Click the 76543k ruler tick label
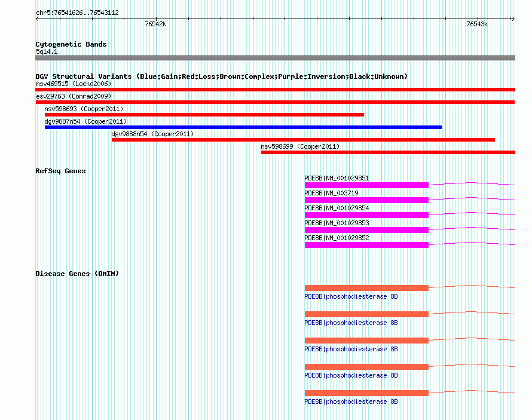The image size is (532, 420). pyautogui.click(x=477, y=24)
